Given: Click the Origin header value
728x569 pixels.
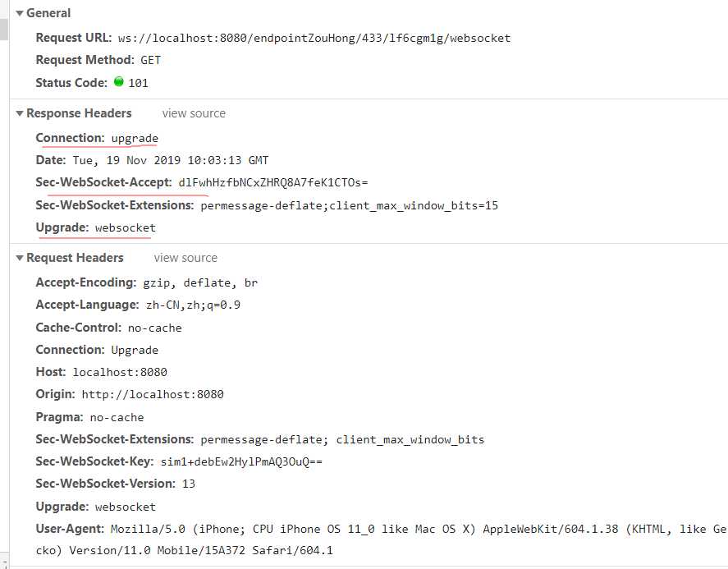Looking at the screenshot, I should 152,394.
